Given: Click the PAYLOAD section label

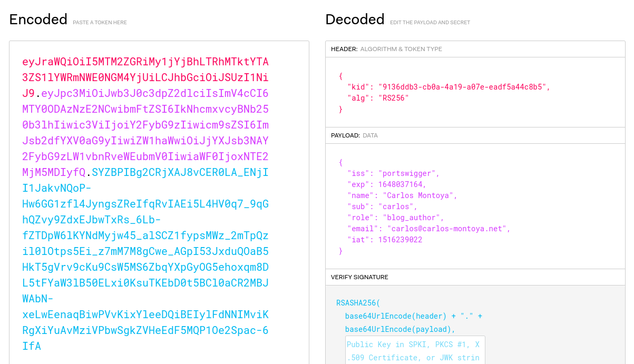Looking at the screenshot, I should 345,135.
